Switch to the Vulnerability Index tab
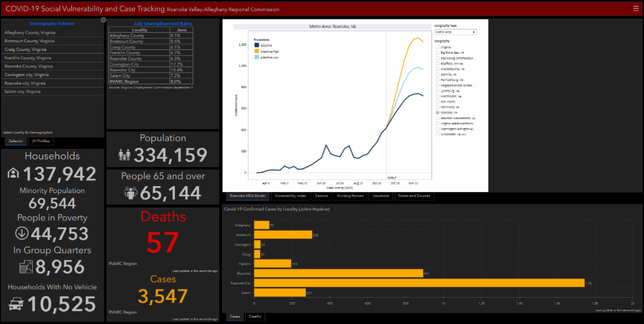 click(290, 196)
